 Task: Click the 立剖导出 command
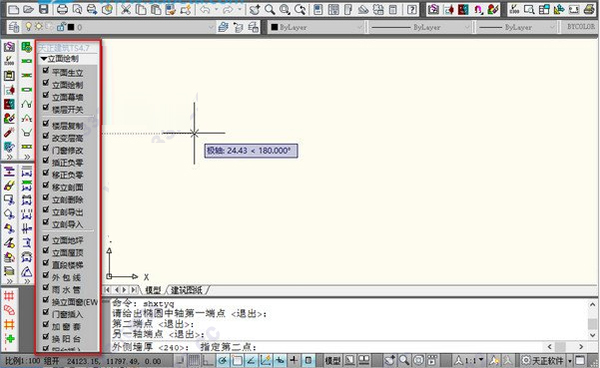click(x=68, y=212)
